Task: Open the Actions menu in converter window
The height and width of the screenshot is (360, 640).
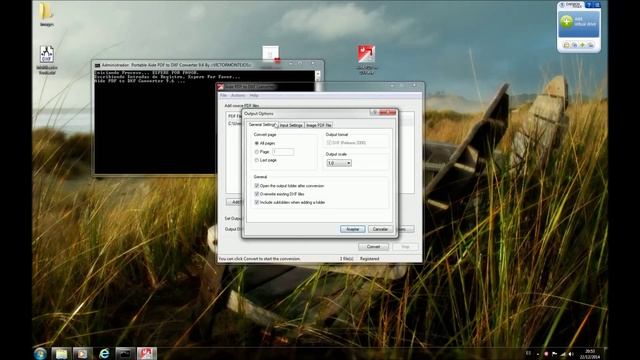Action: 238,96
